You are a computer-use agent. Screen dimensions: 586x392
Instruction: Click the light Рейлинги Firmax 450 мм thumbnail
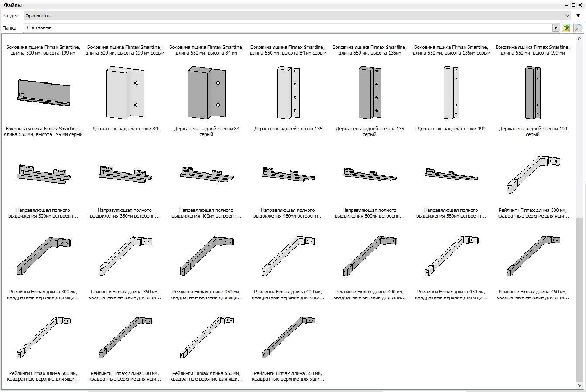click(452, 256)
